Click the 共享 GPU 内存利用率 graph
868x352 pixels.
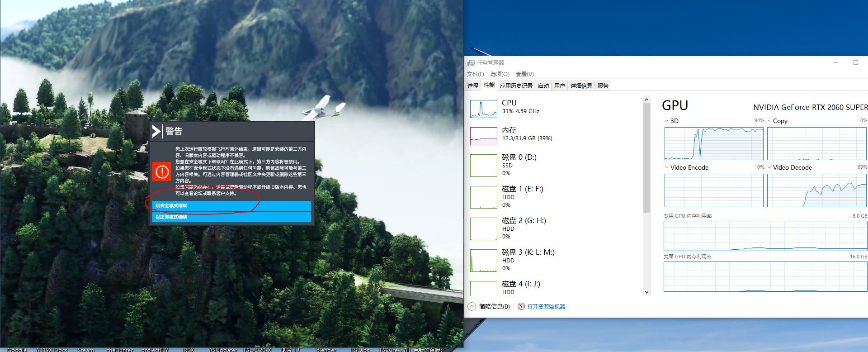tap(765, 276)
